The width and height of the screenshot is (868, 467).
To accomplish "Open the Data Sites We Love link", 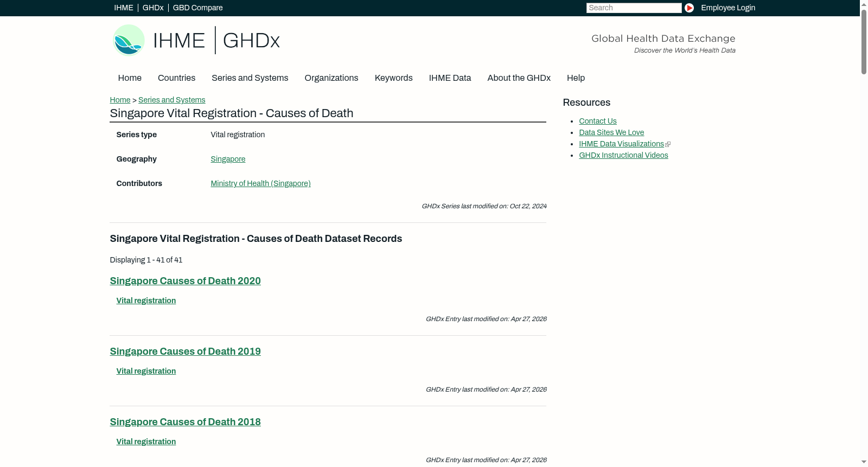I will [x=611, y=132].
